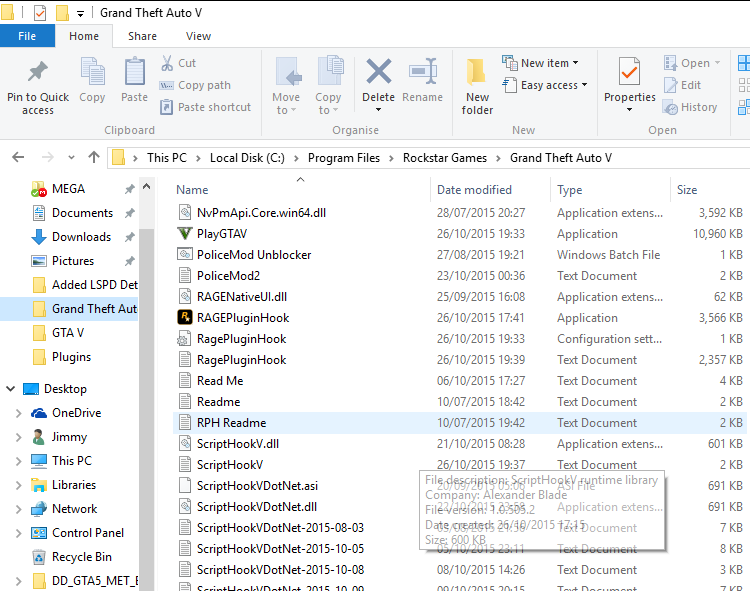The height and width of the screenshot is (591, 750).
Task: Switch to the Share ribbon tab
Action: (142, 36)
